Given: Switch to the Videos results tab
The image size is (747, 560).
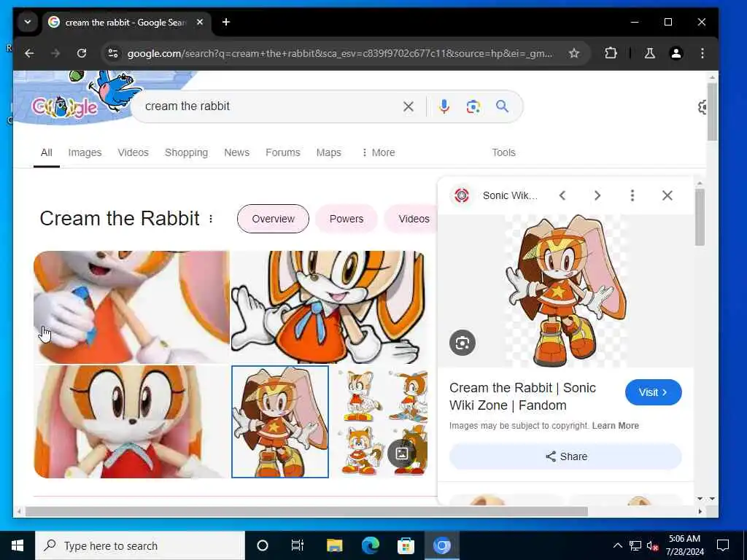Looking at the screenshot, I should coord(133,152).
